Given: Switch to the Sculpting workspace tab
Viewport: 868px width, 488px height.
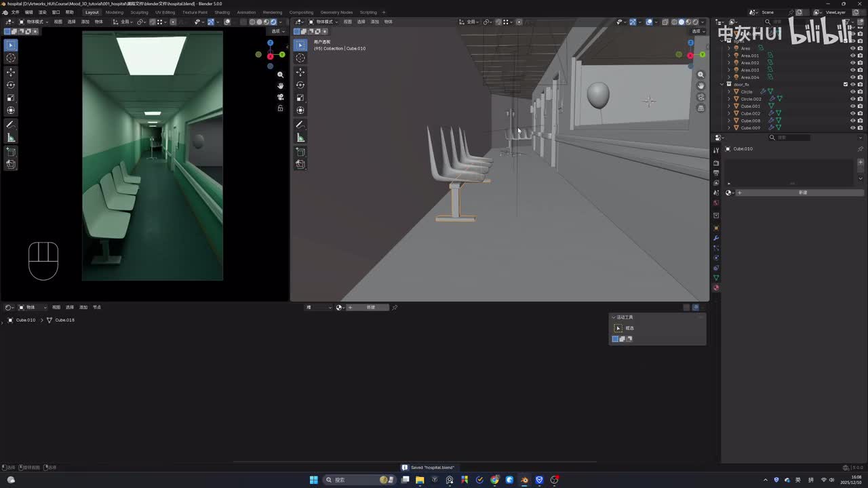Looking at the screenshot, I should 140,12.
